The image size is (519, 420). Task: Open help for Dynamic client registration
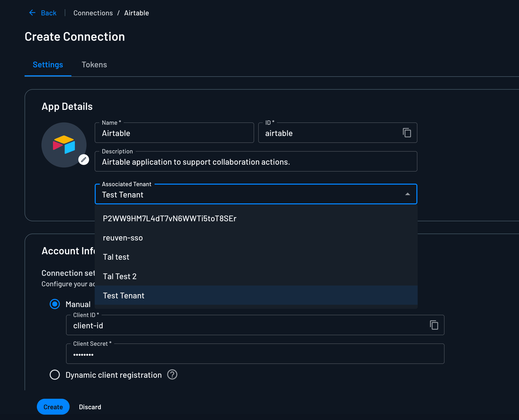[172, 375]
